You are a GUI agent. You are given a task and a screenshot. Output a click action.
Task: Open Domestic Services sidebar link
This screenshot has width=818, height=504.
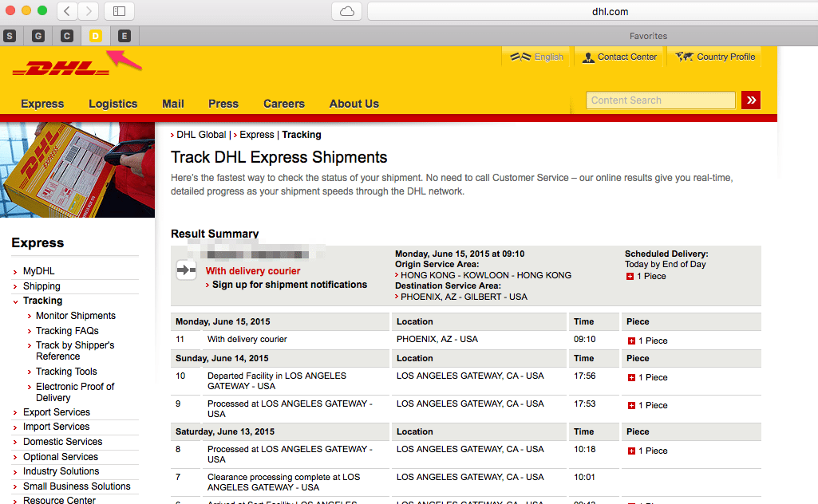click(62, 442)
